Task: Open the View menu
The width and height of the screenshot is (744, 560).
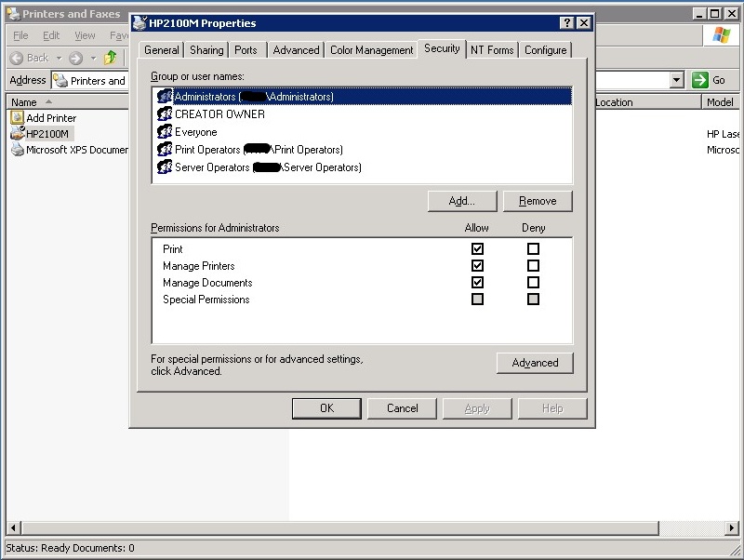Action: pyautogui.click(x=85, y=34)
